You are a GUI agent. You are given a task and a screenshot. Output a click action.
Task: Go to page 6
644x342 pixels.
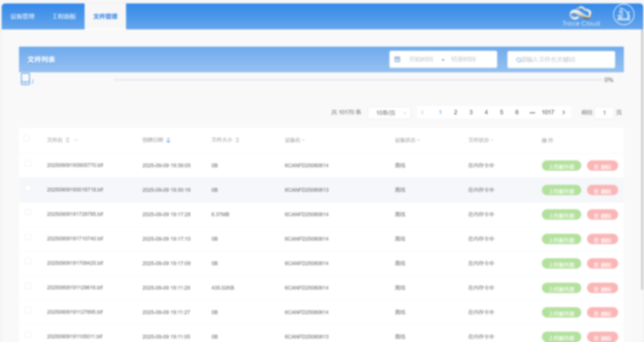click(516, 112)
